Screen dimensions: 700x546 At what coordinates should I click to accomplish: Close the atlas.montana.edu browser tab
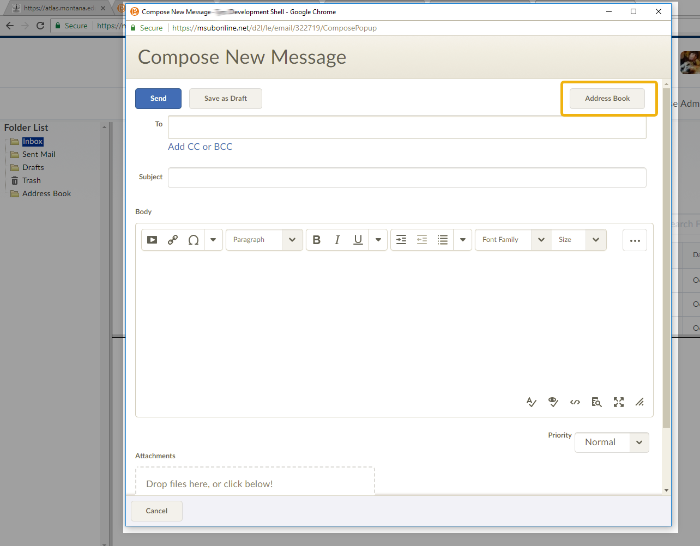103,8
